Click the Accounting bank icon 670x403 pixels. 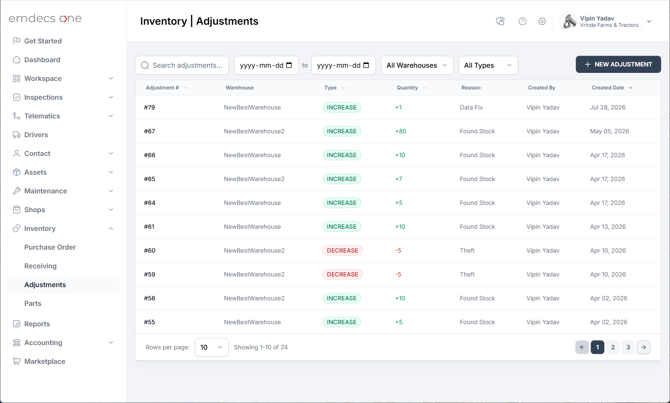[x=16, y=342]
